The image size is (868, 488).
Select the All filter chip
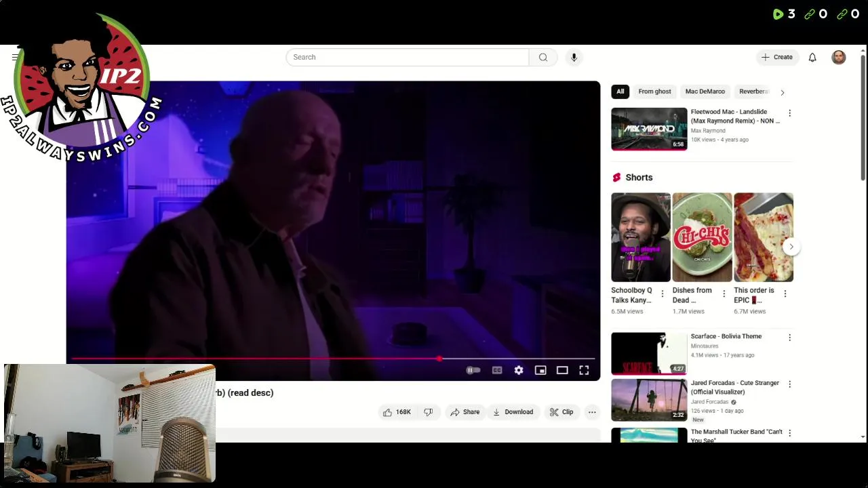pyautogui.click(x=620, y=91)
